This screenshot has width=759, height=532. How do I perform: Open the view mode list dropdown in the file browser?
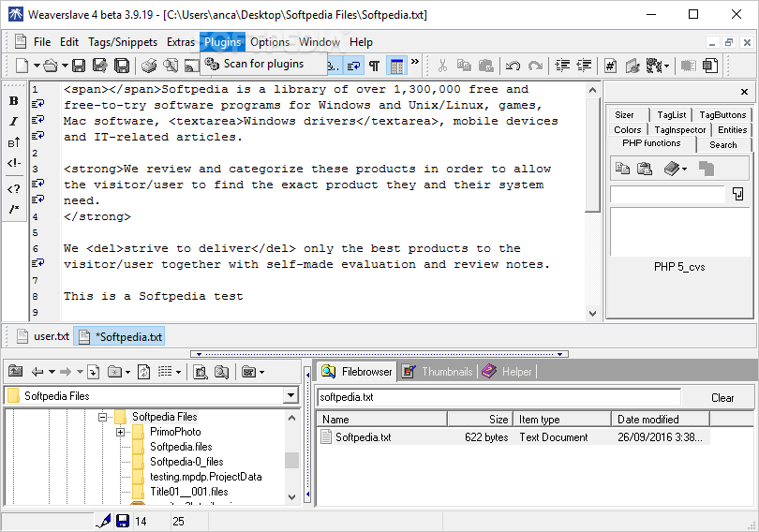point(178,373)
